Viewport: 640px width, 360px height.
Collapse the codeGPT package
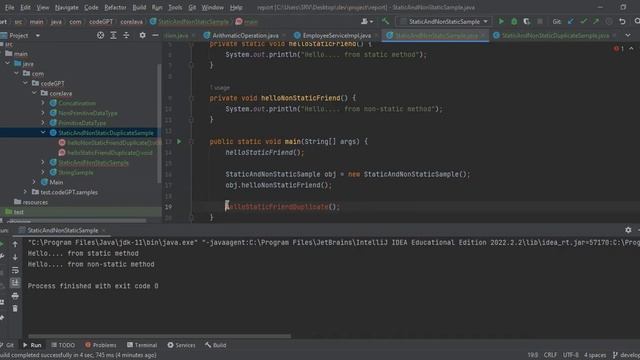25,83
